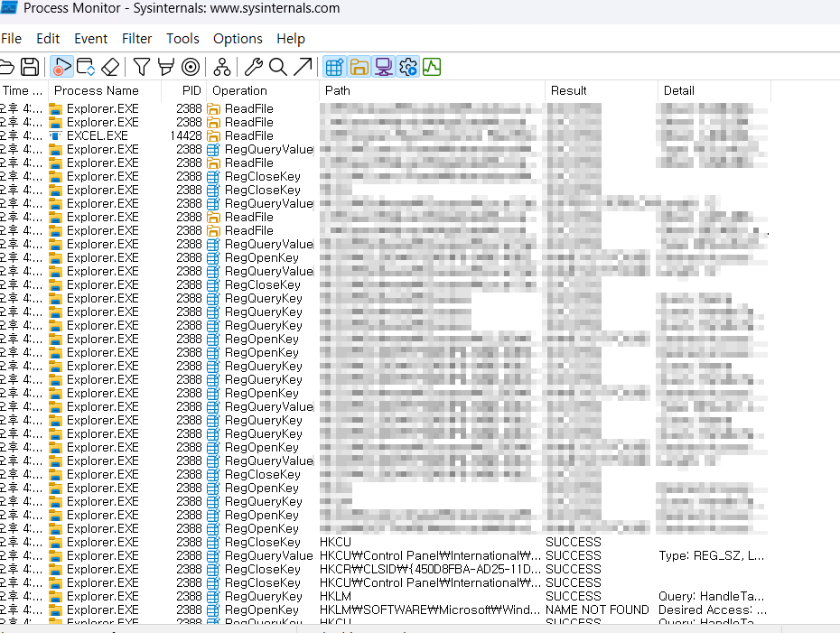The image size is (840, 633).
Task: Click the Path column header
Action: pos(432,90)
